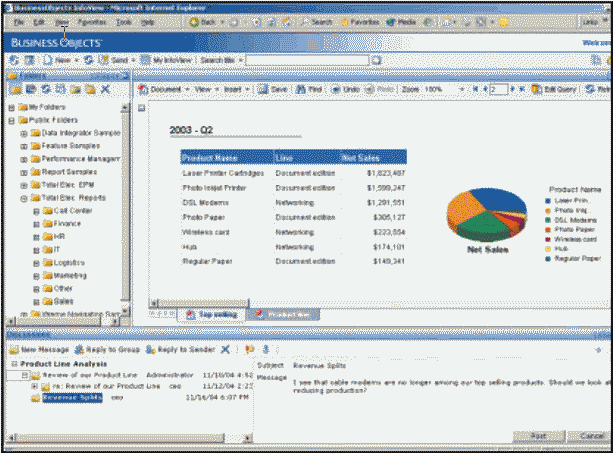Viewport: 613px width, 453px height.
Task: Open the Edit menu
Action: tap(39, 22)
